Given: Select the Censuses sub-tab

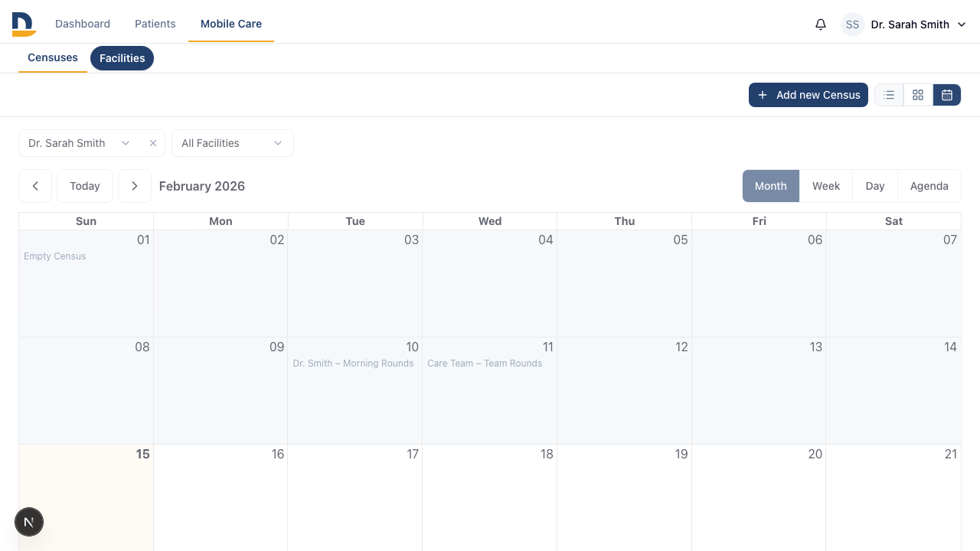Looking at the screenshot, I should [x=53, y=57].
